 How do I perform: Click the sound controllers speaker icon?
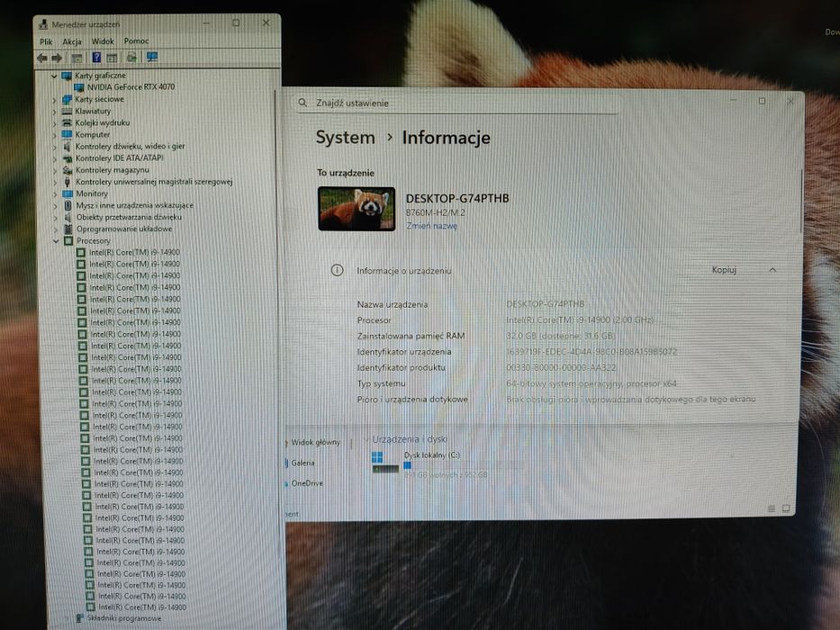(68, 146)
